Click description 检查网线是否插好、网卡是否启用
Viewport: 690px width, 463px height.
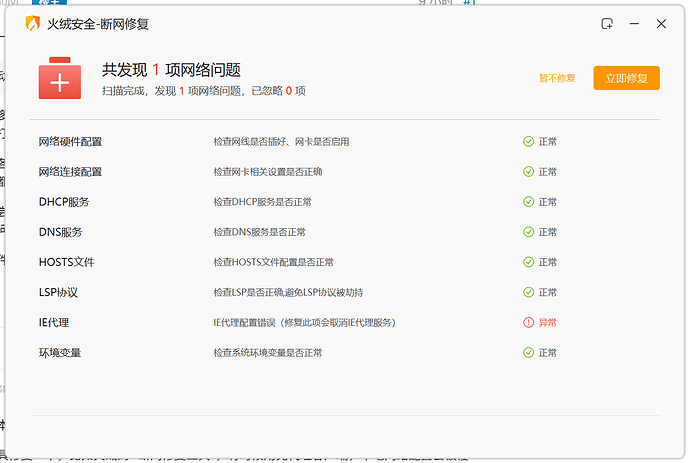click(x=282, y=142)
